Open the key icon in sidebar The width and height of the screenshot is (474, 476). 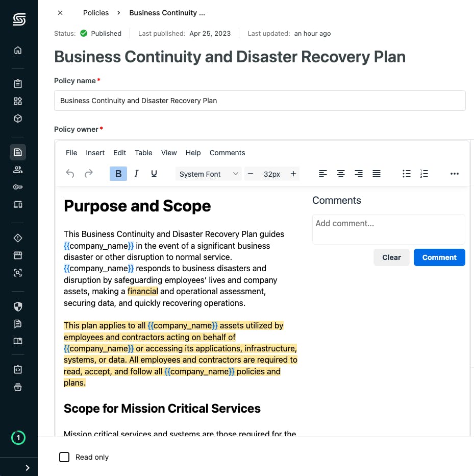tap(18, 187)
